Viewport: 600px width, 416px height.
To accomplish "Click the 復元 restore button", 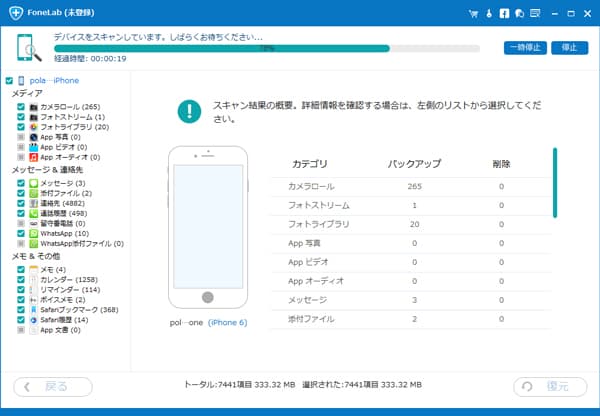I will (x=550, y=387).
